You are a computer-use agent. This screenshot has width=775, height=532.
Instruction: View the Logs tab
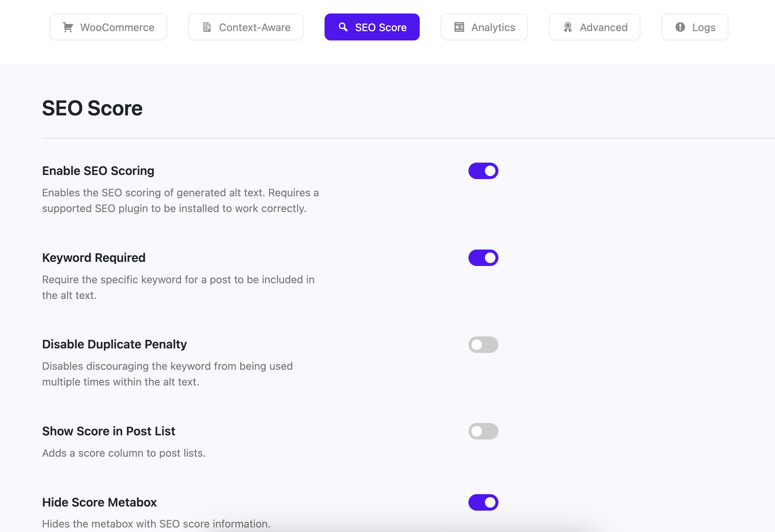pyautogui.click(x=695, y=27)
